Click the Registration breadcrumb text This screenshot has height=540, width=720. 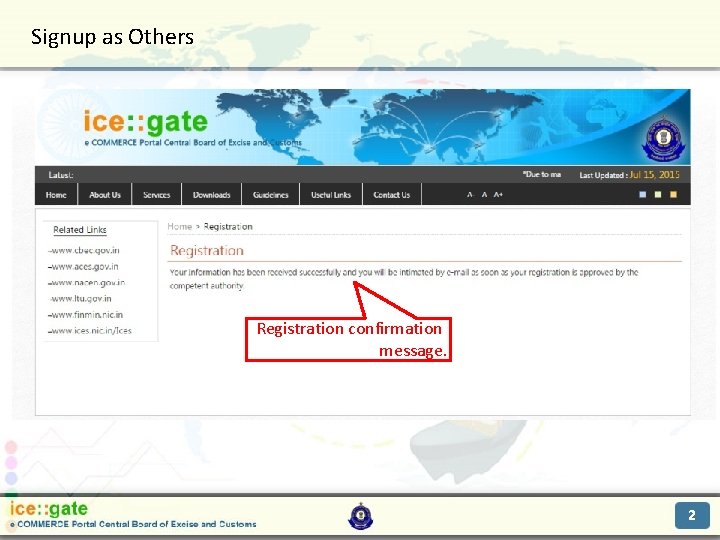click(x=228, y=226)
